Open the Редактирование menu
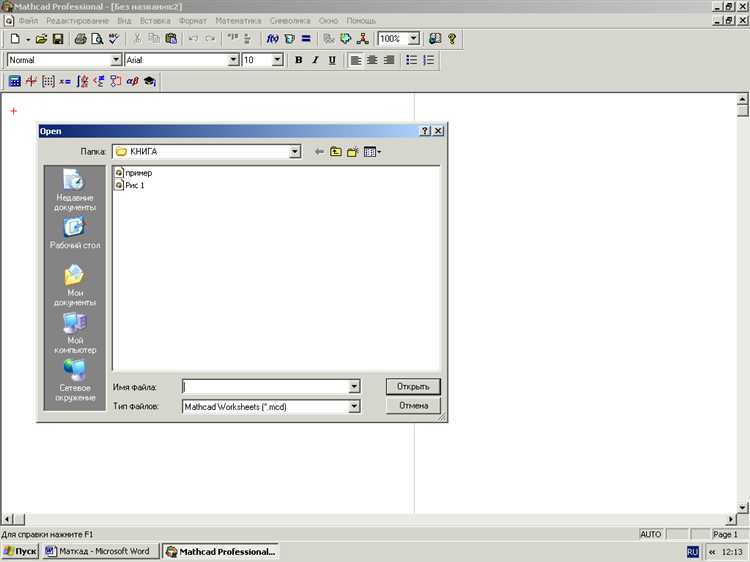Image resolution: width=750 pixels, height=562 pixels. 77,21
